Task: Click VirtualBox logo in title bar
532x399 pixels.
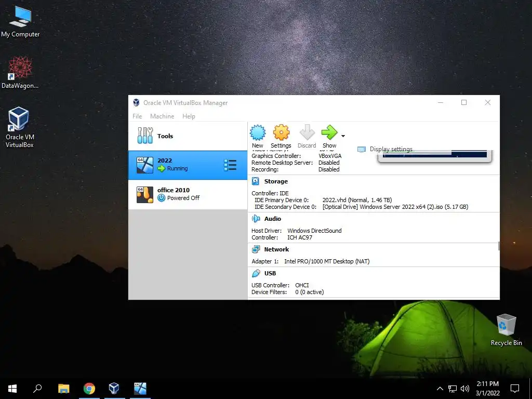Action: [x=136, y=102]
